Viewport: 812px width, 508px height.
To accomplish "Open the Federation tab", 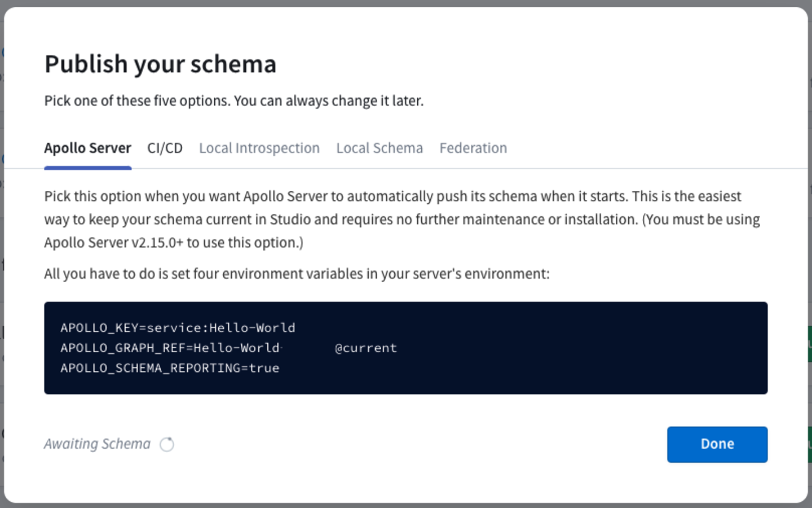I will click(x=473, y=148).
